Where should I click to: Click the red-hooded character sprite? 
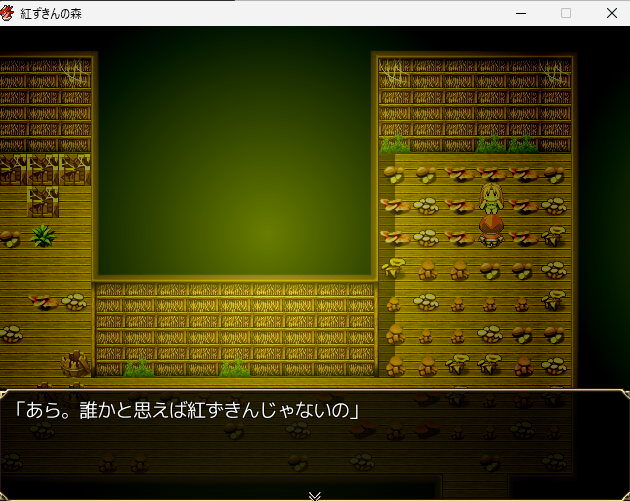point(491,230)
